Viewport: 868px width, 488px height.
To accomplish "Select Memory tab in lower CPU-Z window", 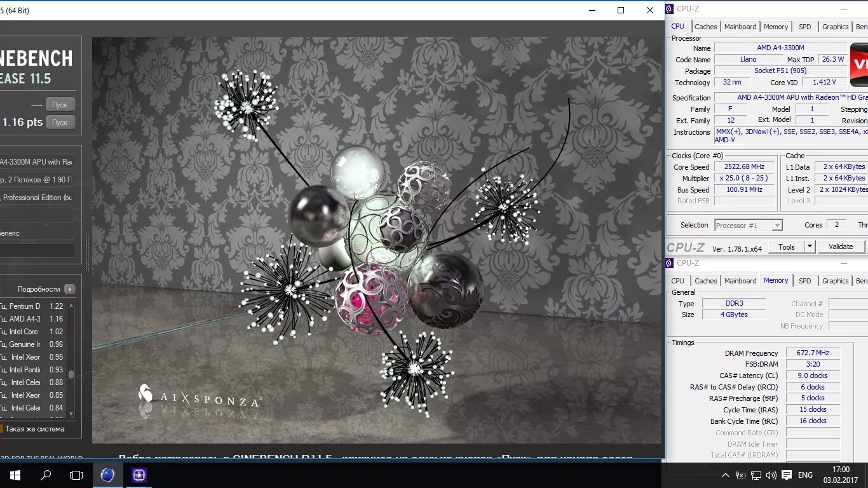I will (x=776, y=280).
